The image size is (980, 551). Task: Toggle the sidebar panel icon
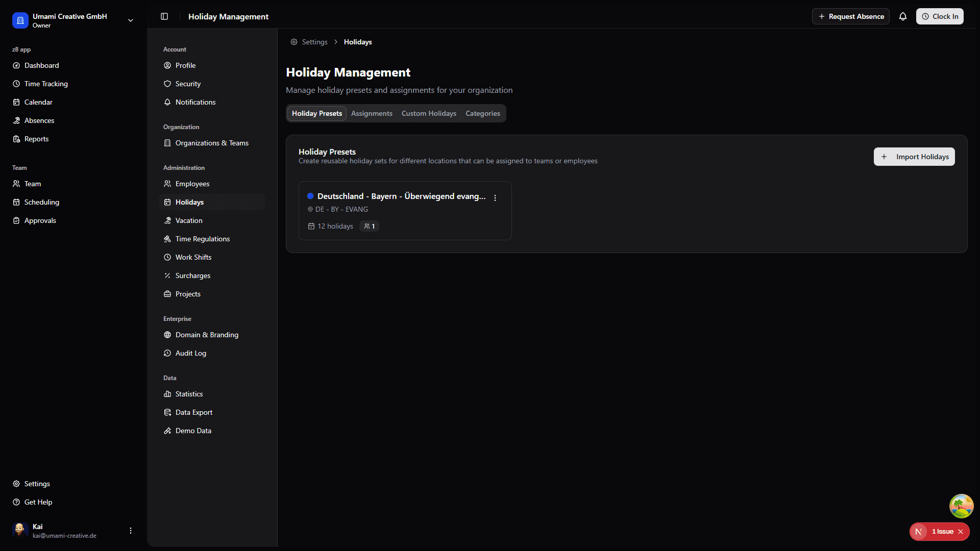[x=164, y=16]
